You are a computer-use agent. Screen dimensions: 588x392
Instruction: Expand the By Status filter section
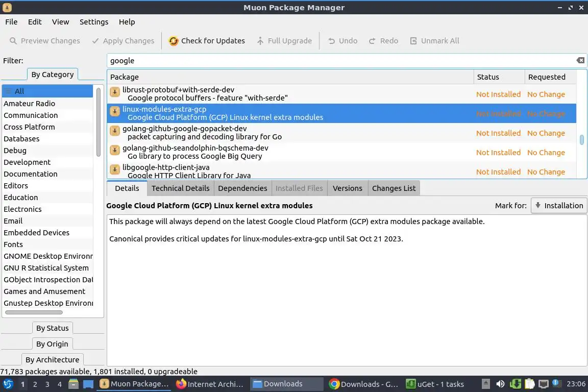tap(53, 328)
